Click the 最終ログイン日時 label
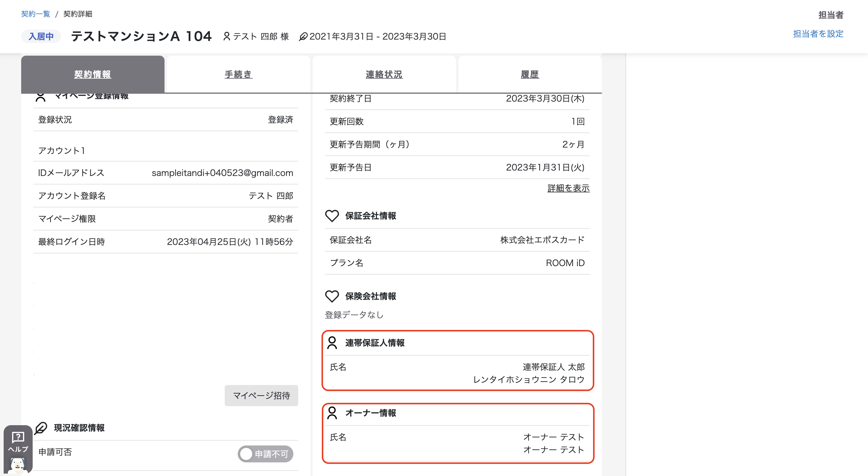The image size is (868, 476). [x=71, y=242]
